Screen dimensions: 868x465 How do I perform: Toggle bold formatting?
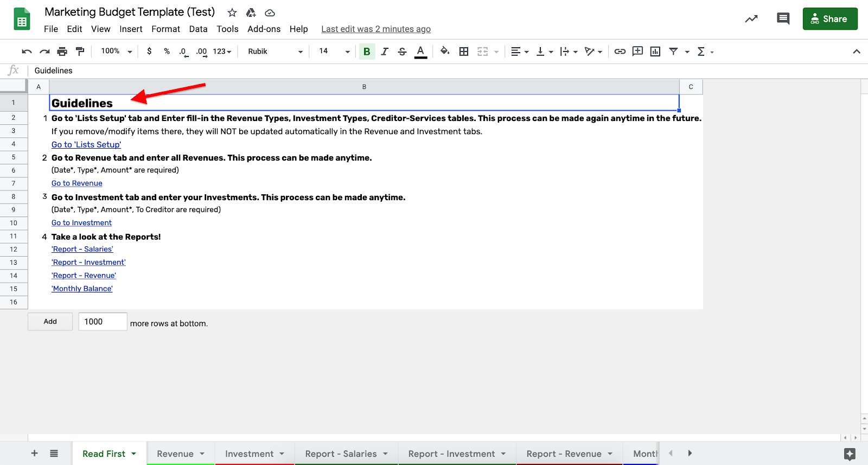click(367, 52)
